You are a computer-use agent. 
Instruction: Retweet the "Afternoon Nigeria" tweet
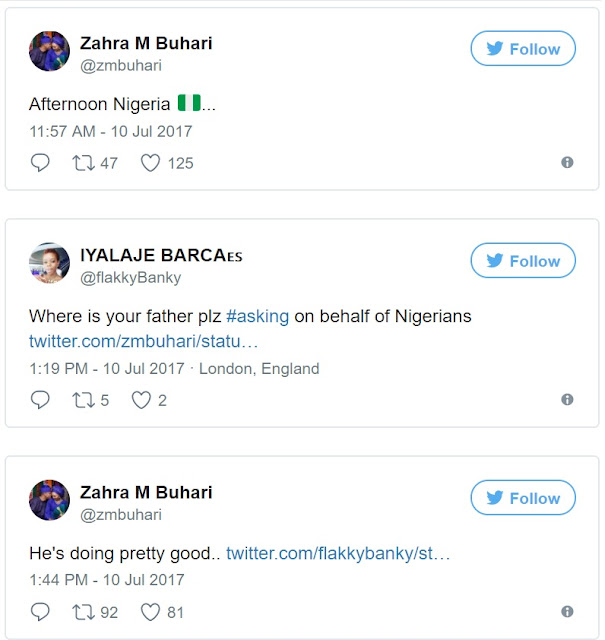tap(84, 162)
